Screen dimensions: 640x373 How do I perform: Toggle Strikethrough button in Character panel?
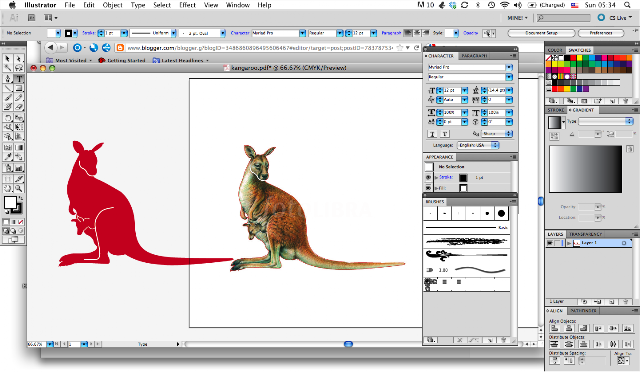(x=444, y=134)
